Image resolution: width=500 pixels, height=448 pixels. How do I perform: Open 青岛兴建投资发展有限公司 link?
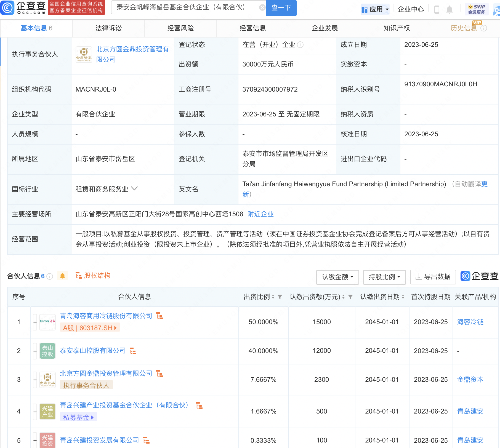99,440
